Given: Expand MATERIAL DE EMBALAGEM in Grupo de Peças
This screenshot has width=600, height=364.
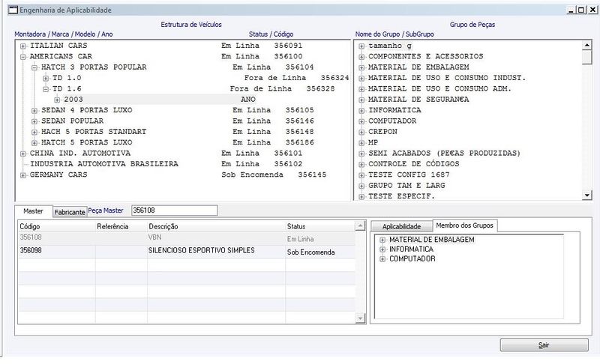Looking at the screenshot, I should 361,67.
